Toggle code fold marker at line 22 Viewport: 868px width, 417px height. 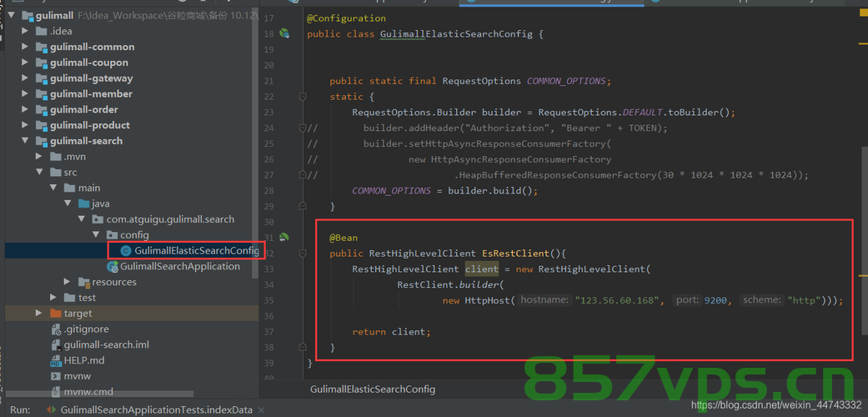coord(302,97)
